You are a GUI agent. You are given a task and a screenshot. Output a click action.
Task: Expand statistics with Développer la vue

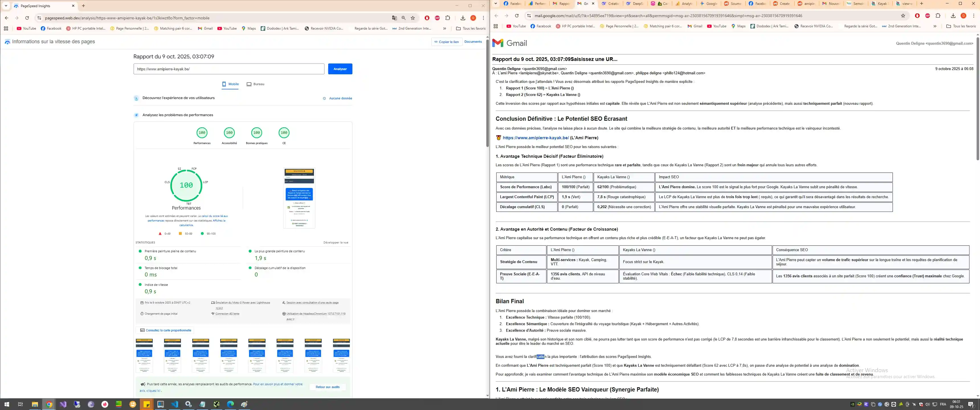click(x=336, y=242)
